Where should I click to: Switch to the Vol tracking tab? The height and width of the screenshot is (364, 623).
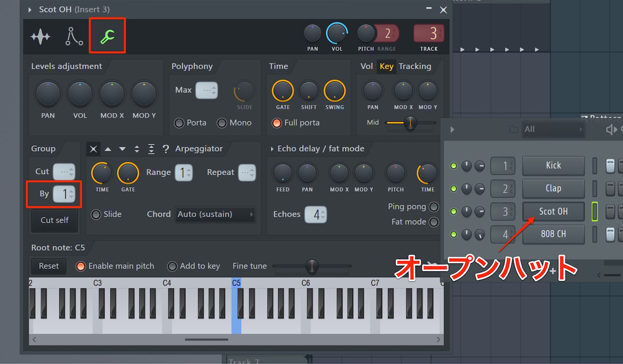[x=367, y=66]
